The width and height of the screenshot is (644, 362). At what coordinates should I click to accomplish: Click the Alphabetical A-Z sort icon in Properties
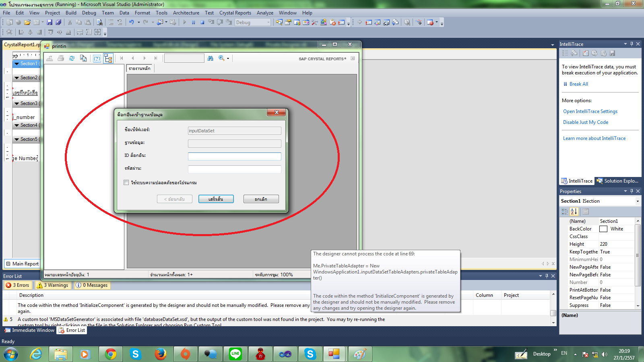click(574, 212)
